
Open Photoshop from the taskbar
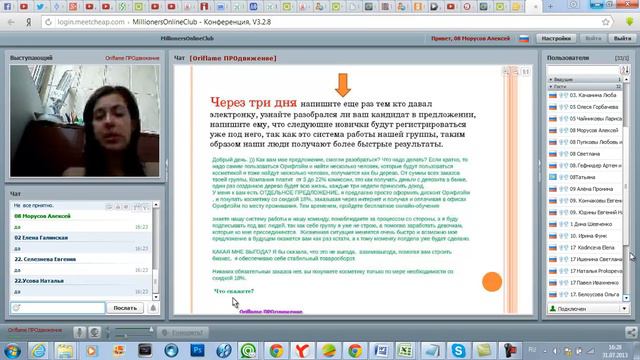tap(198, 350)
